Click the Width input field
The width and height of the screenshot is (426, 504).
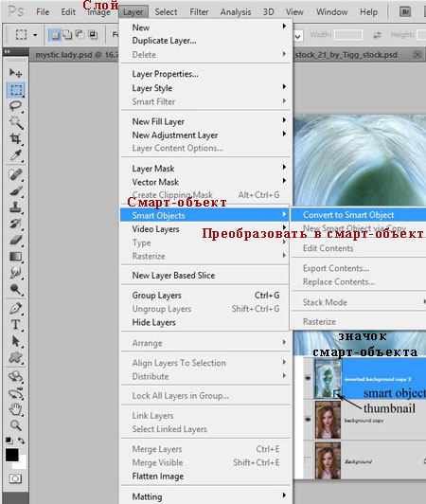pyautogui.click(x=348, y=35)
